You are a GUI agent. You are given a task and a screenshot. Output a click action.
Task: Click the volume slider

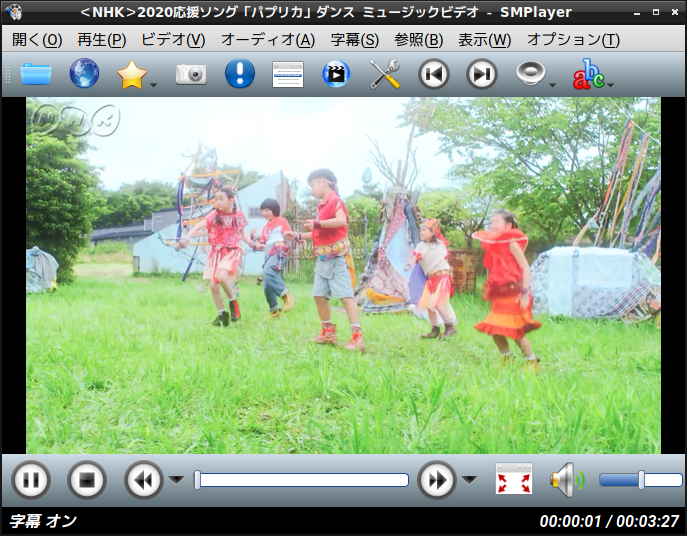[641, 480]
